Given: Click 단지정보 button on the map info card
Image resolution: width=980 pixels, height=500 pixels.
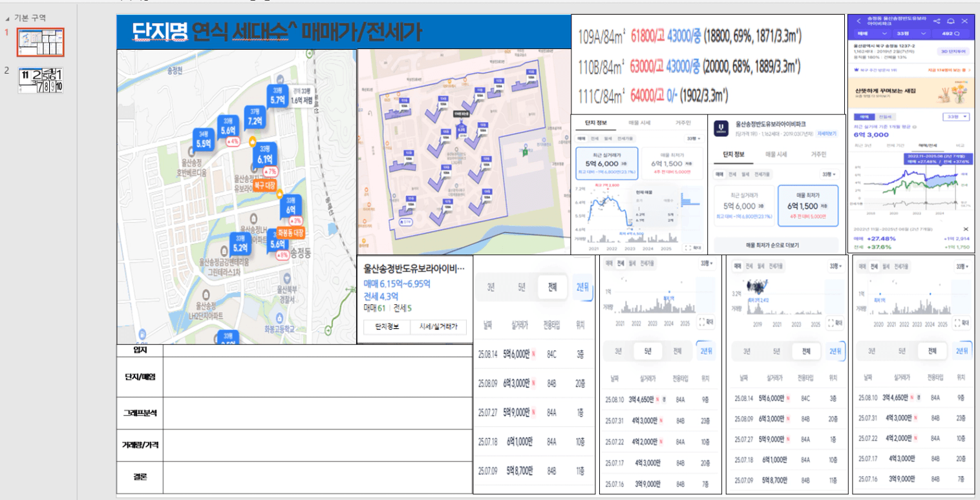Looking at the screenshot, I should (387, 327).
